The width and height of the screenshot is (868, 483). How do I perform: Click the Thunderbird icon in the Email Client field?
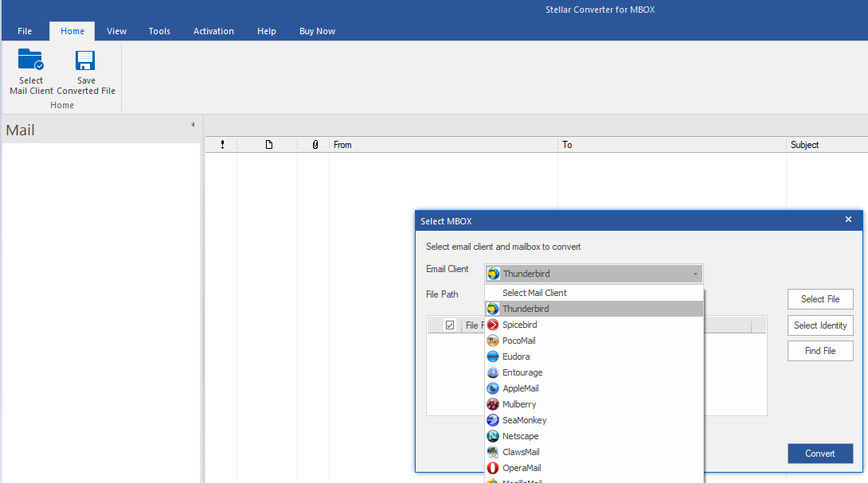[493, 274]
